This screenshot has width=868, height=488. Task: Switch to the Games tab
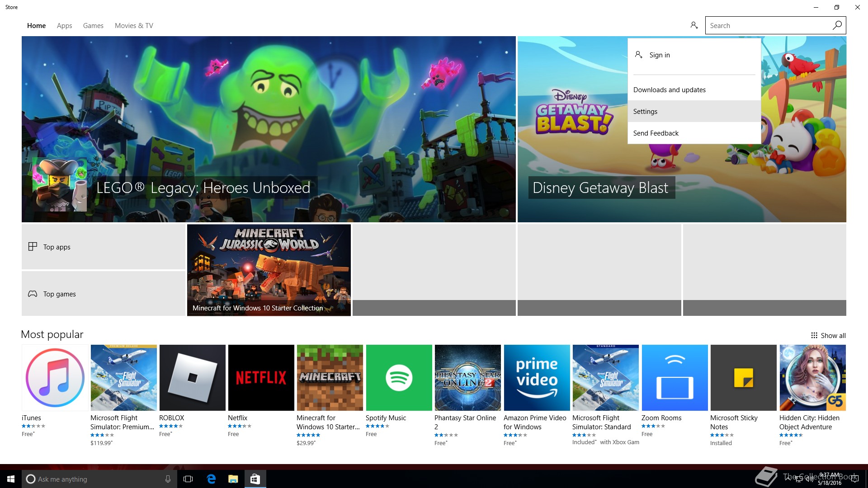point(93,26)
